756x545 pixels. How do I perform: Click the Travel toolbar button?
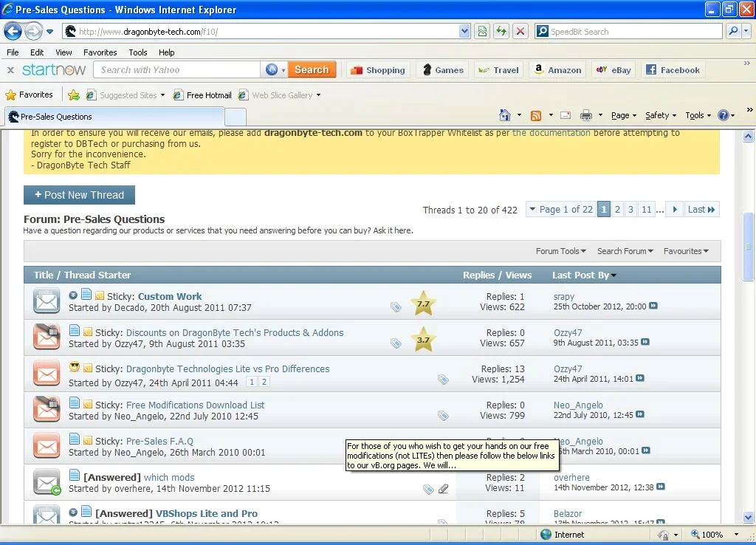pyautogui.click(x=498, y=70)
